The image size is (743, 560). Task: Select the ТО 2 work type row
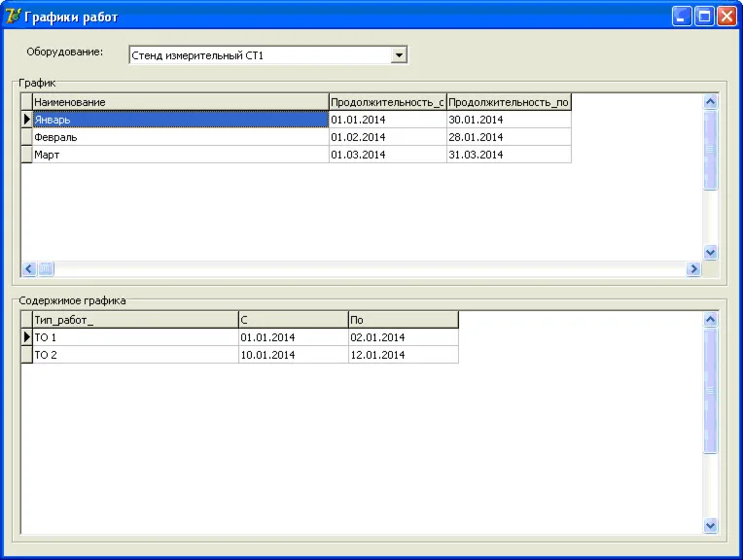click(135, 355)
